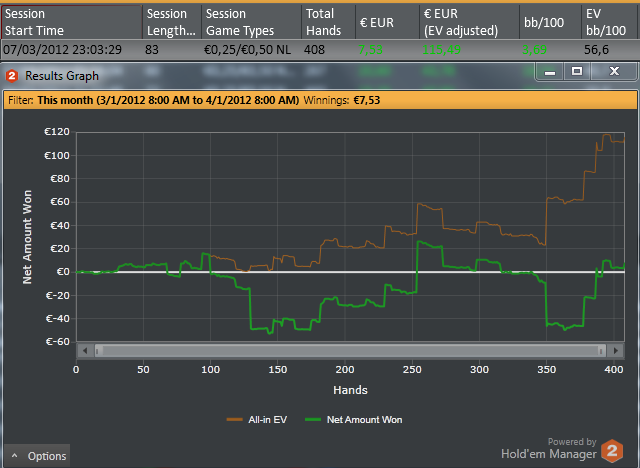
Task: Toggle the All-in EV legend entry
Action: point(257,419)
